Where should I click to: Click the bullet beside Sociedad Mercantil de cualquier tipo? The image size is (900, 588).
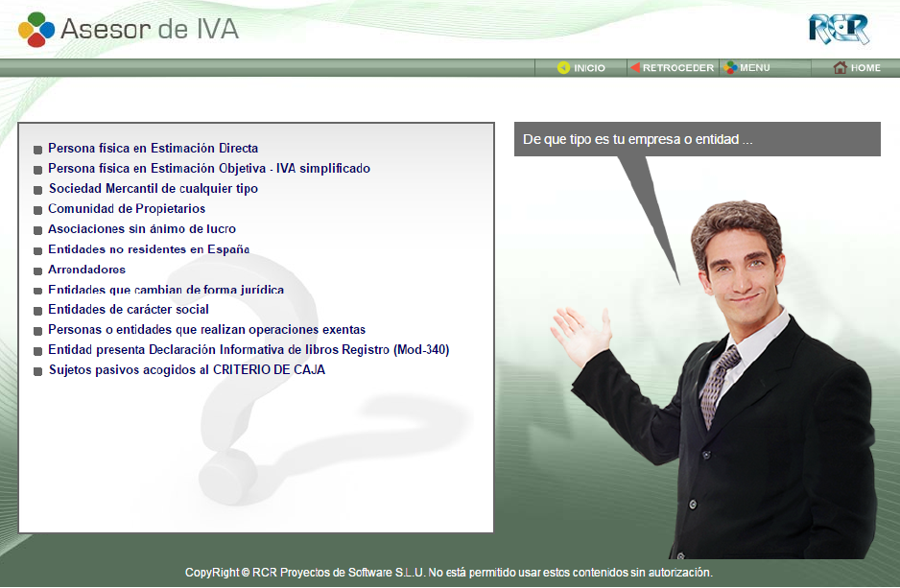37,190
